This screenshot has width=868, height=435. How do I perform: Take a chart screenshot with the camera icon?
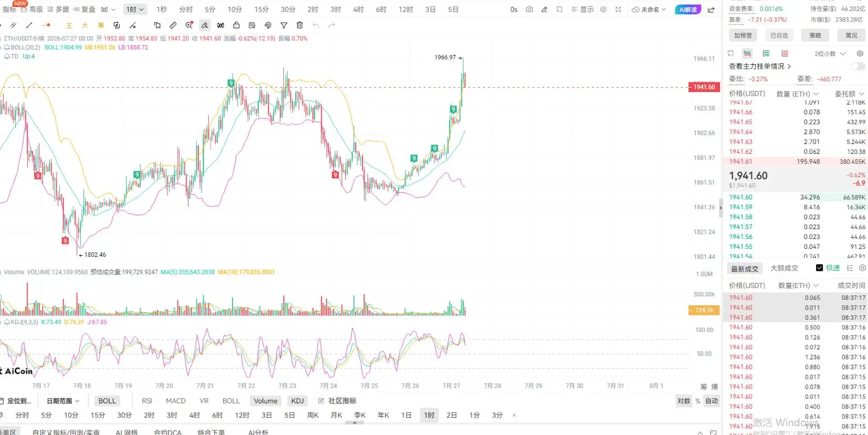click(529, 9)
